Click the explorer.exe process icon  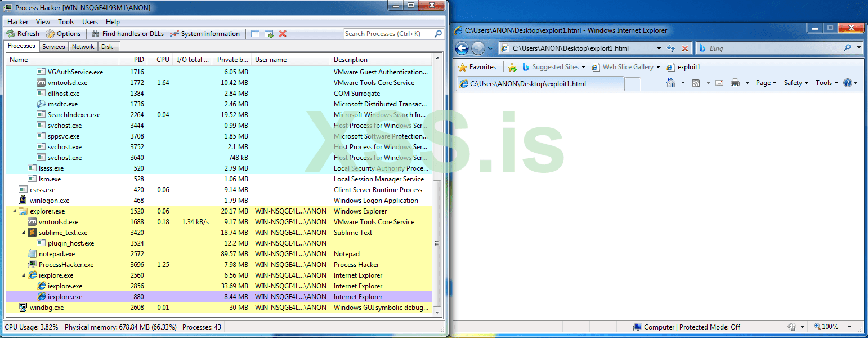pos(23,211)
